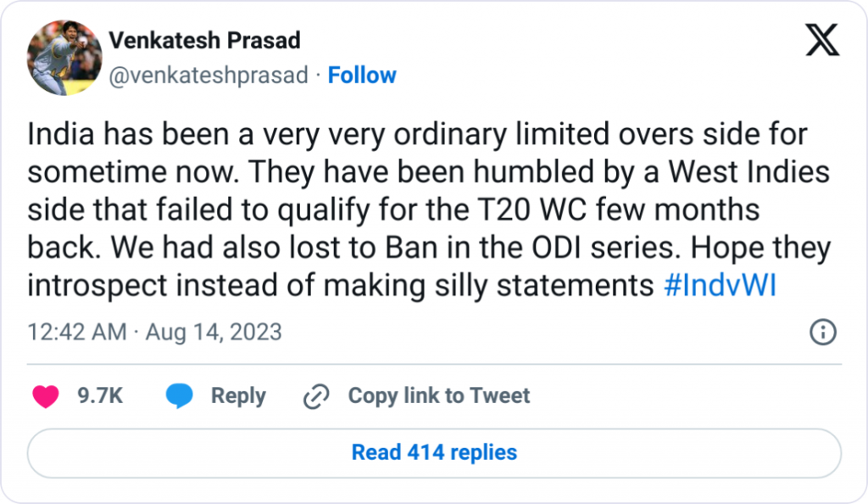868x504 pixels.
Task: Click the Aug 14, 2023 date
Action: pyautogui.click(x=214, y=332)
